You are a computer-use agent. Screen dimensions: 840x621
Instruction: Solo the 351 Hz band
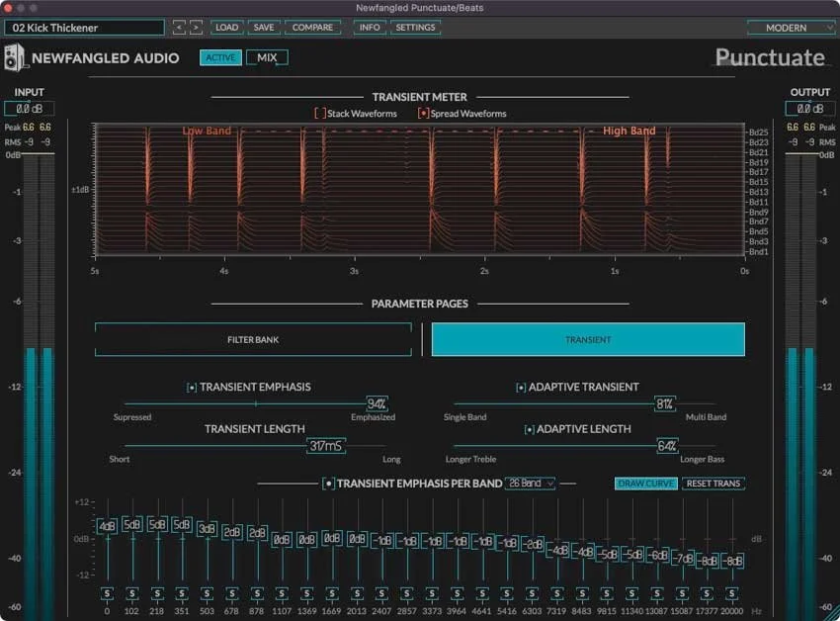tap(182, 593)
